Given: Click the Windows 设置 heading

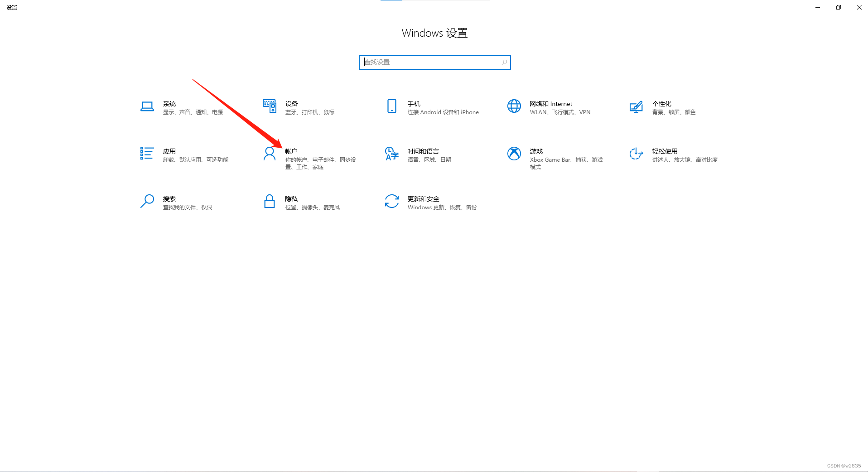Looking at the screenshot, I should point(434,33).
